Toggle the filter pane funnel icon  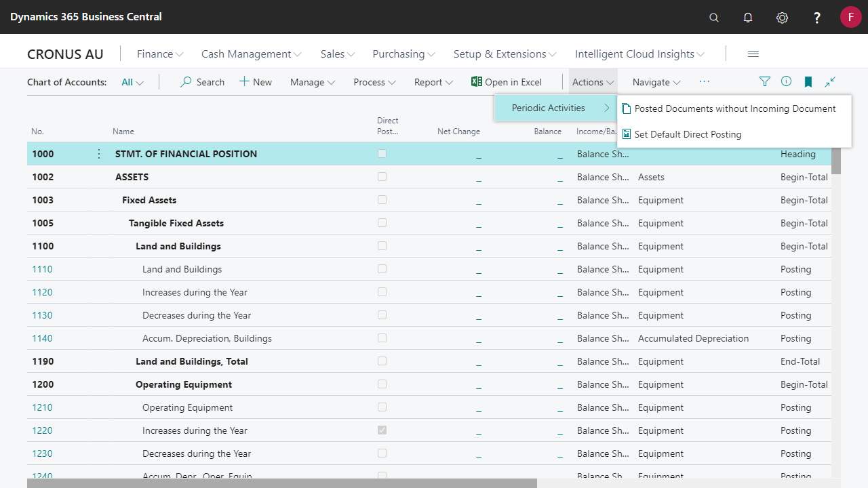click(x=765, y=82)
